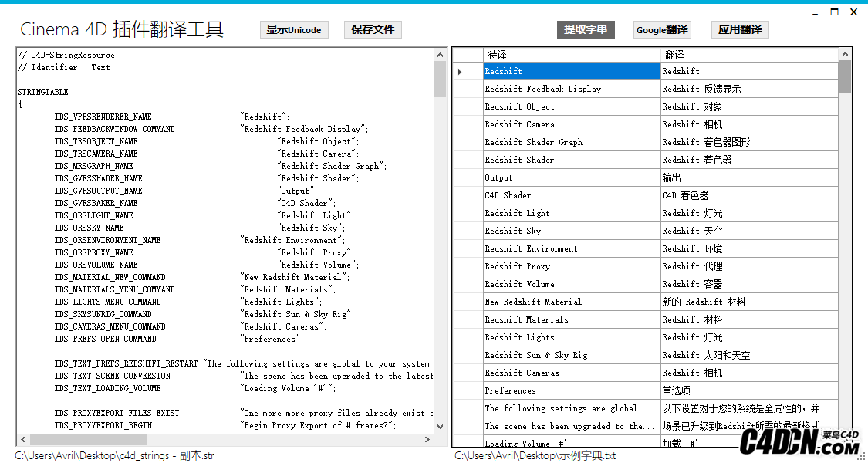The height and width of the screenshot is (463, 868).
Task: Select the "新的 Redshift 材料" translation cell
Action: pos(749,302)
